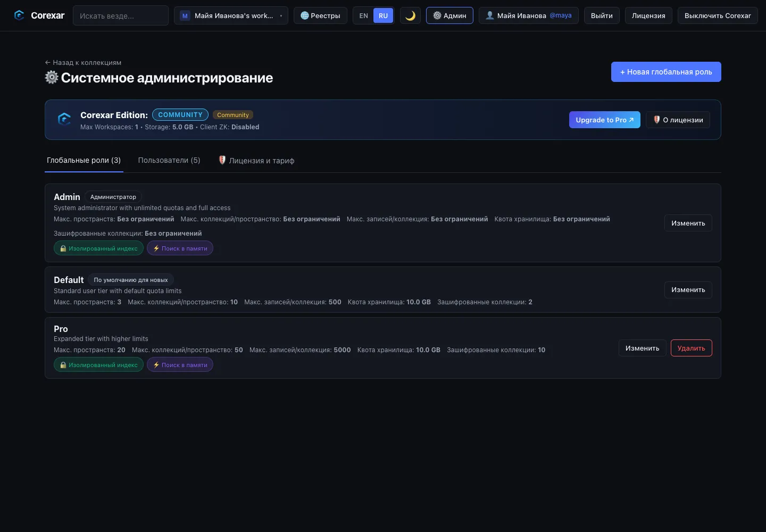Select the Admin role title

tap(67, 197)
